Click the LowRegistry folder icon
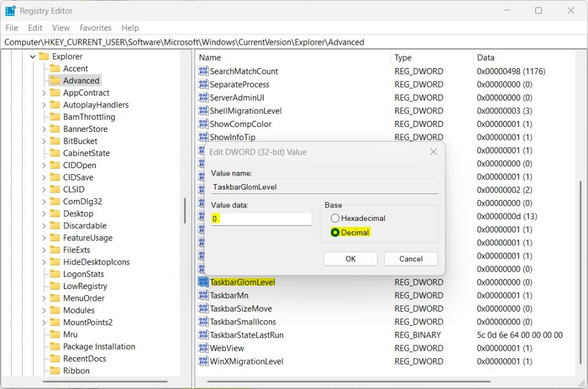Image resolution: width=588 pixels, height=389 pixels. (55, 286)
